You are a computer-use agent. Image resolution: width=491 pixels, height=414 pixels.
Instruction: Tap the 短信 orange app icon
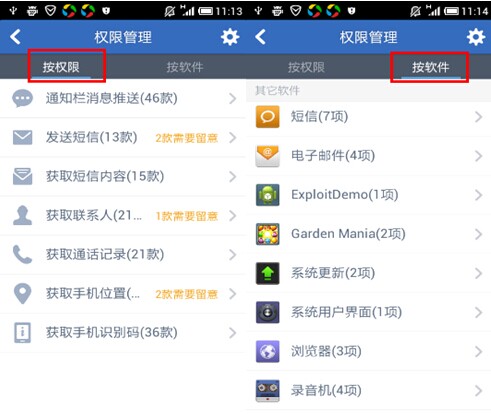point(267,117)
